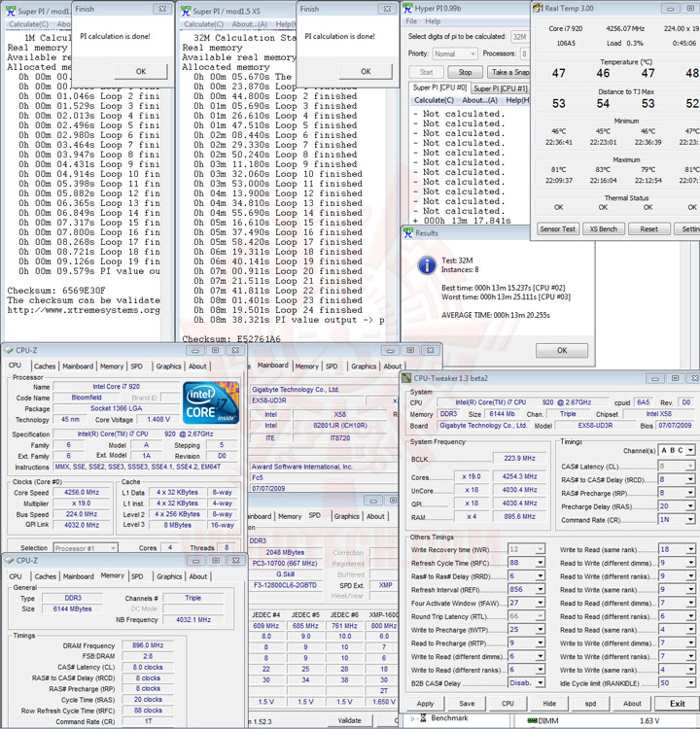The width and height of the screenshot is (700, 729).
Task: Click the Super PI 1M window title icon
Action: [x=10, y=11]
